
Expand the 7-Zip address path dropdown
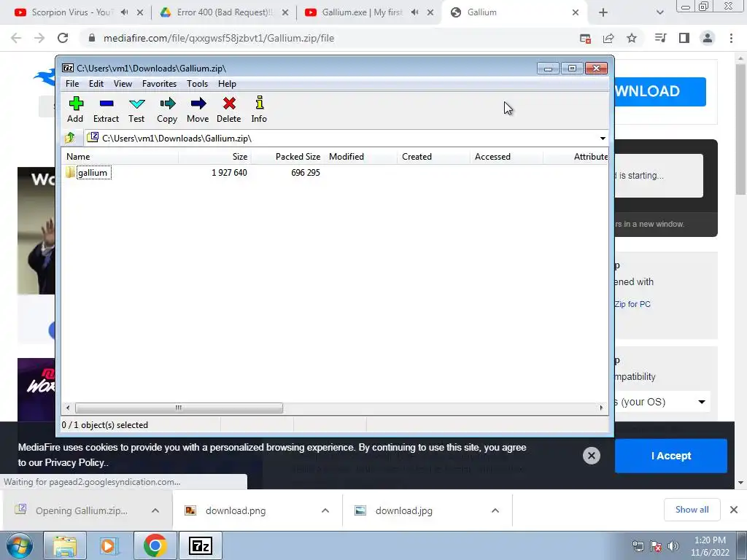pos(603,138)
